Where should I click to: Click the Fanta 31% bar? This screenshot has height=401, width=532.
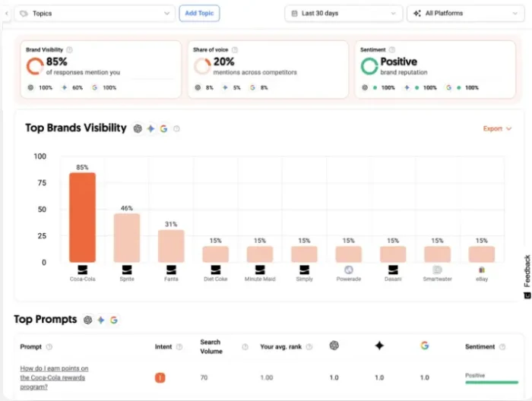(171, 246)
